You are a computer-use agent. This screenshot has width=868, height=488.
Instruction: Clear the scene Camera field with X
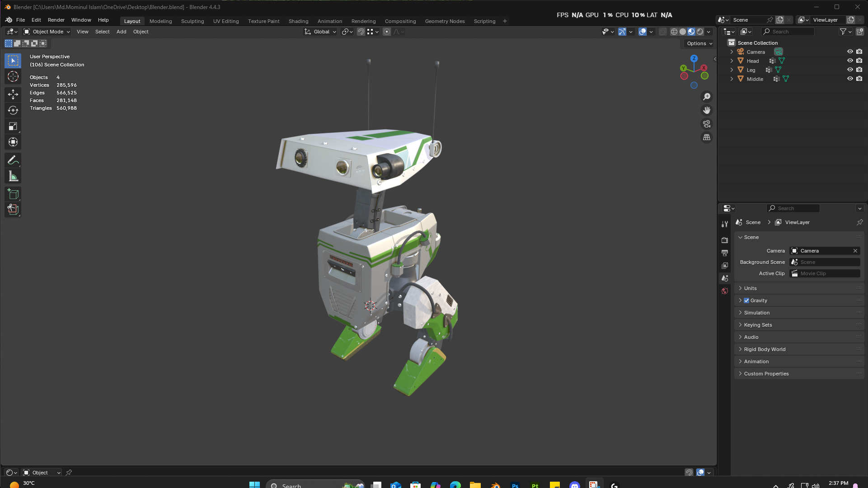pos(855,251)
